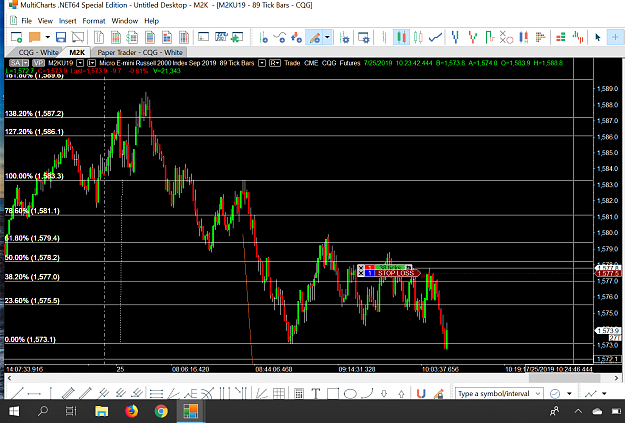Image resolution: width=625 pixels, height=423 pixels.
Task: Toggle the crosshair plus pointer mode
Action: coord(615,37)
